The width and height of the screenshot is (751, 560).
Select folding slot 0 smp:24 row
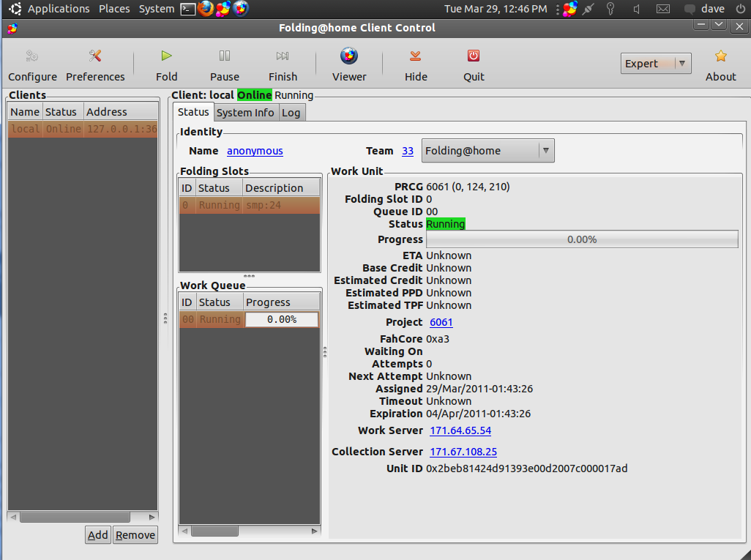pyautogui.click(x=250, y=205)
